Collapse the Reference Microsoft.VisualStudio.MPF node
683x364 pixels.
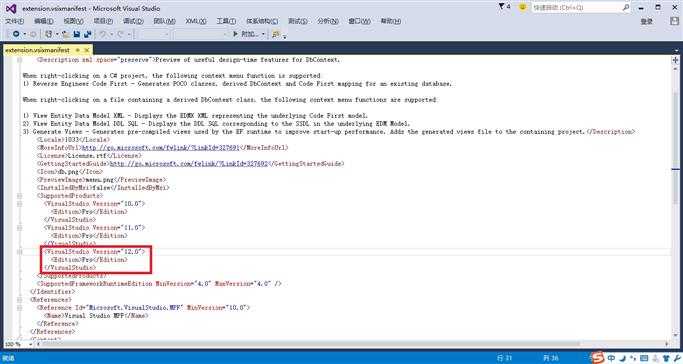click(20, 307)
